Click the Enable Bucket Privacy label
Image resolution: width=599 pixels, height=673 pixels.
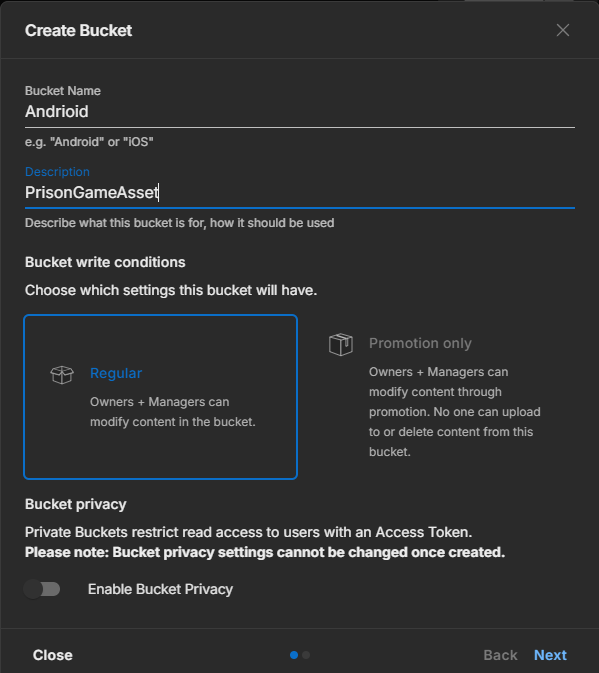(x=160, y=589)
